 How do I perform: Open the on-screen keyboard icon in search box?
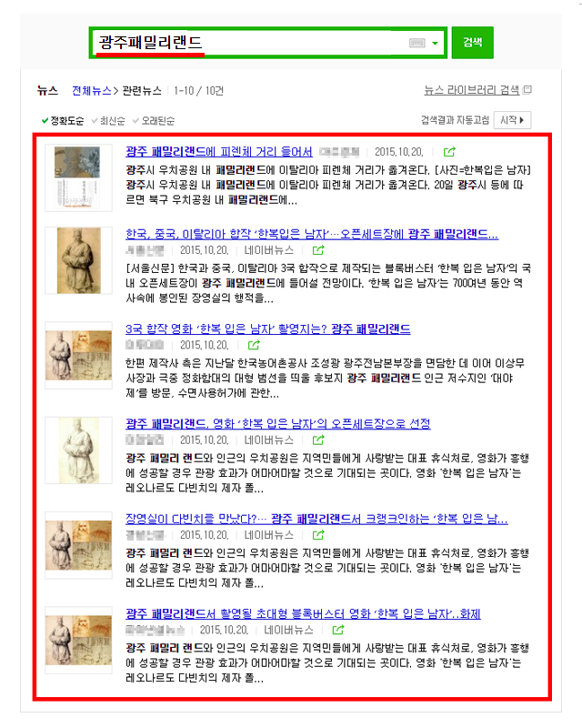click(x=416, y=43)
